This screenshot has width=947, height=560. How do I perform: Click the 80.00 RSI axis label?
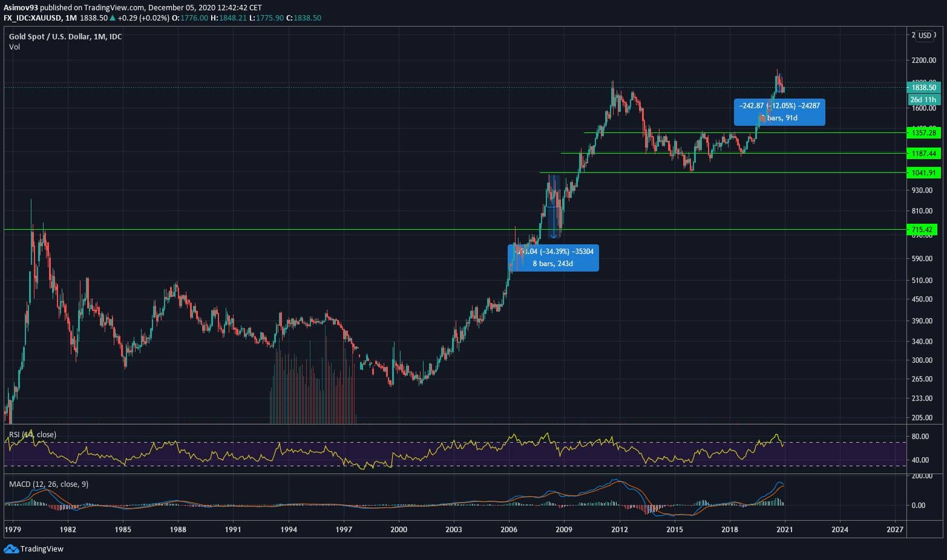click(920, 437)
